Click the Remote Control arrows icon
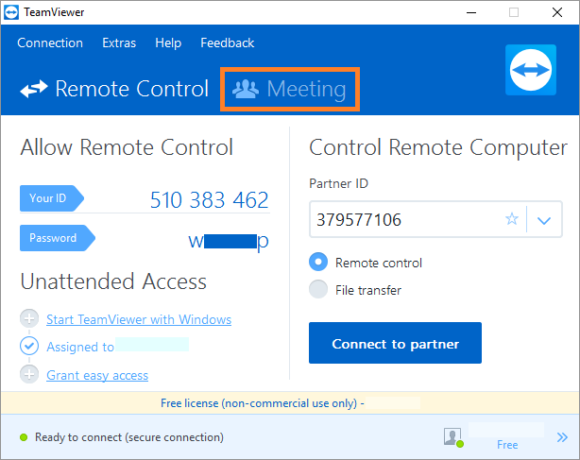580x460 pixels. coord(34,89)
